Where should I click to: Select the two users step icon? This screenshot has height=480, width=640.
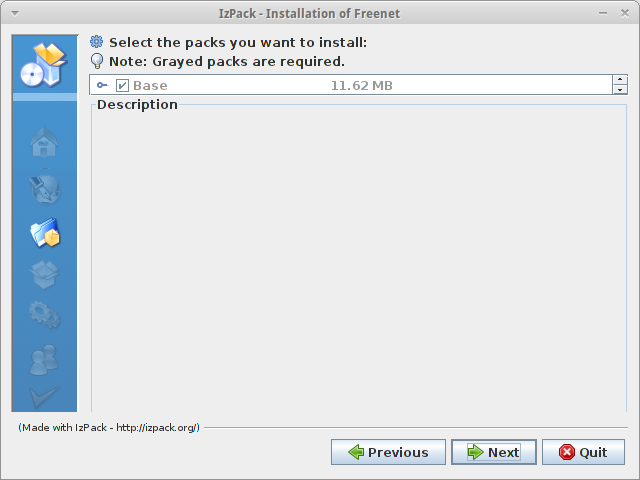coord(44,360)
